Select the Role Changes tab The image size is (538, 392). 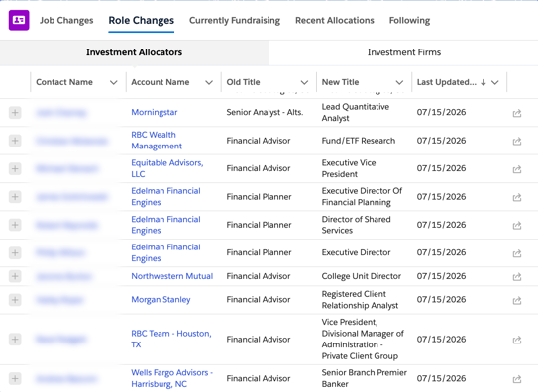tap(142, 20)
